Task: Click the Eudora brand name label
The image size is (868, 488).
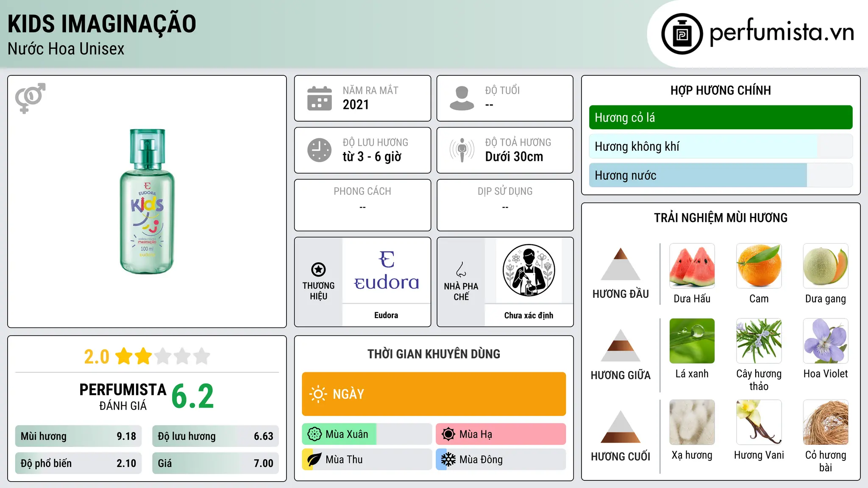Action: (x=386, y=315)
